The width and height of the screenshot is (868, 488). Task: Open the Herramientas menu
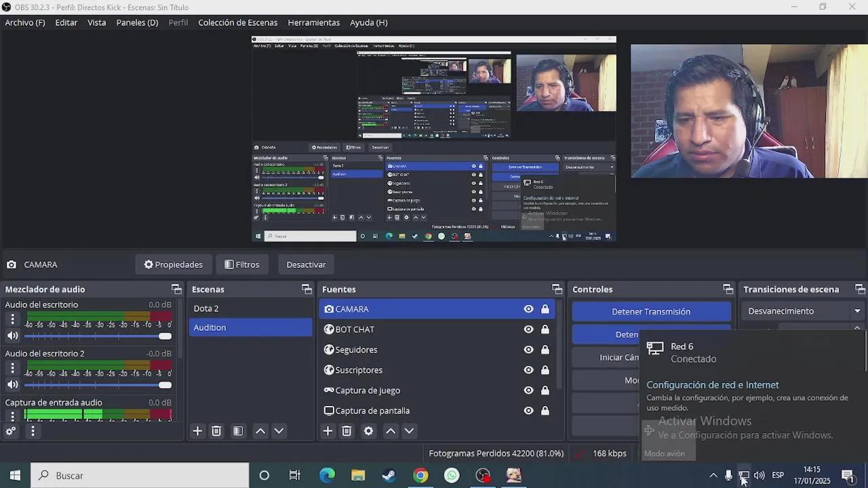313,22
